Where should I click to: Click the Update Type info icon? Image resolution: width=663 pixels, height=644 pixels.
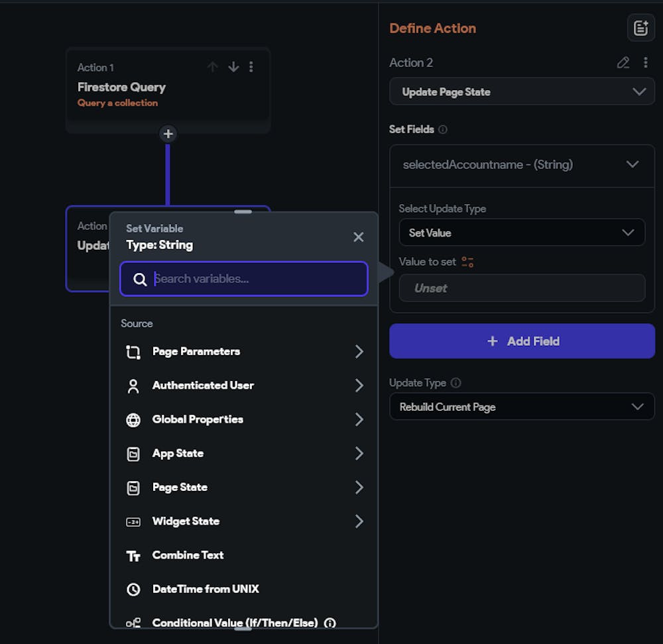coord(455,383)
